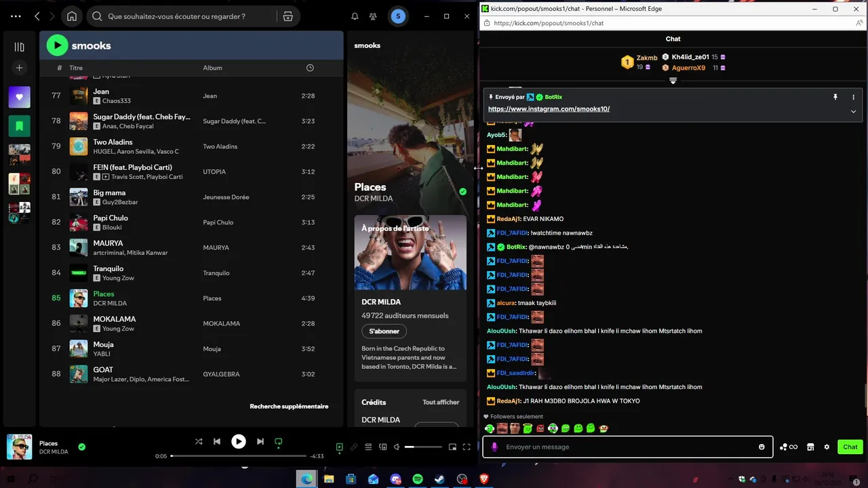
Task: Open the play queue icon
Action: [x=368, y=447]
